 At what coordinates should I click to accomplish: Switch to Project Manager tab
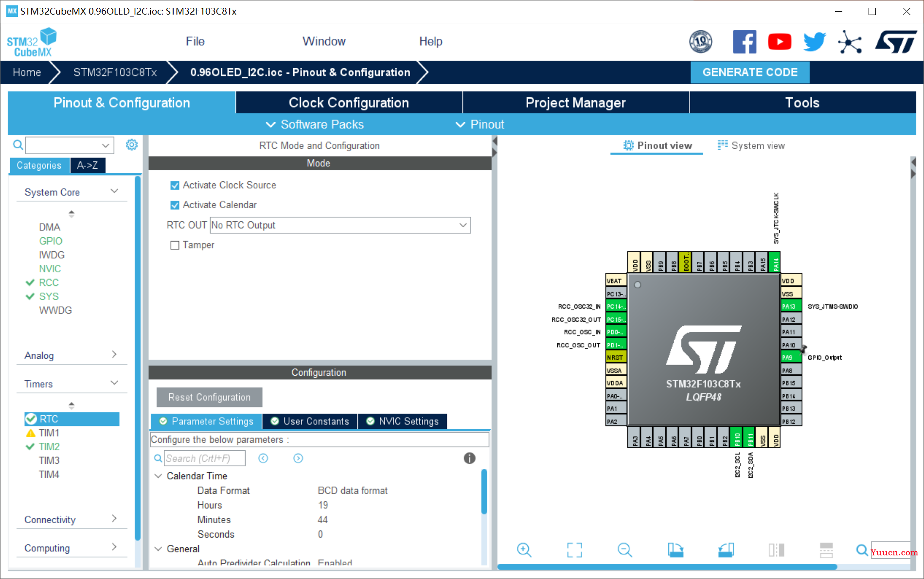coord(576,103)
